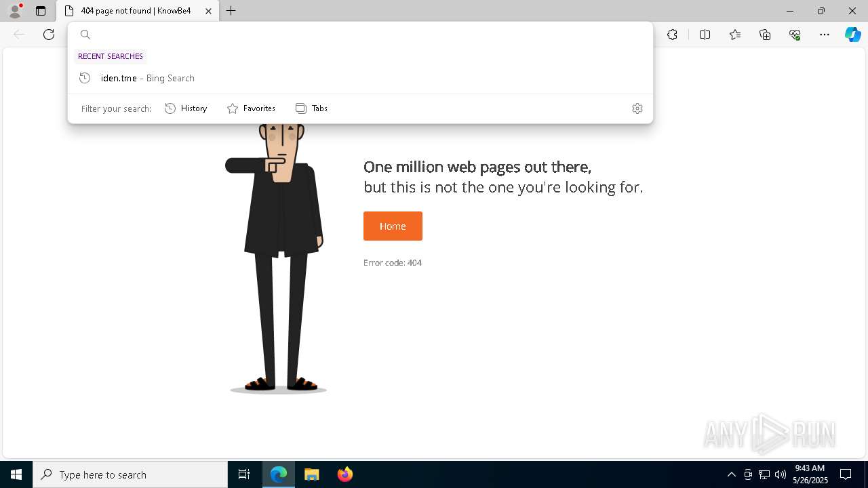Open the notification center icon
The image size is (868, 488).
pos(846,474)
